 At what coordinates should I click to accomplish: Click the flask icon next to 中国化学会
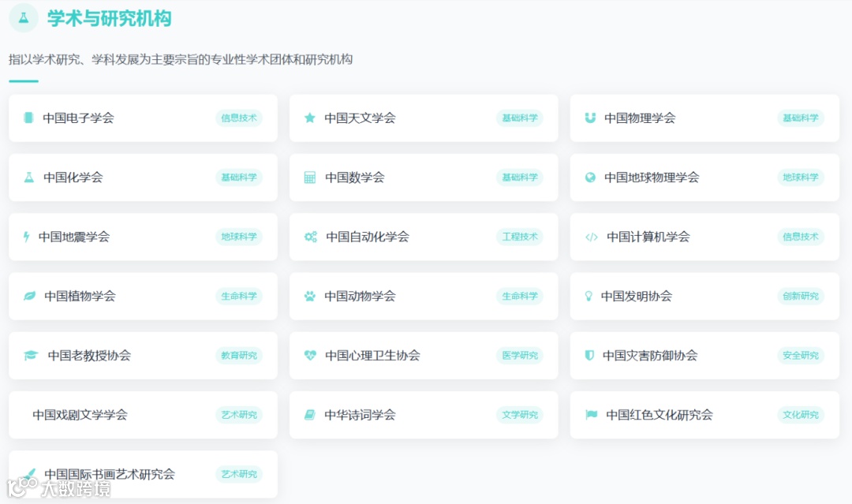29,177
